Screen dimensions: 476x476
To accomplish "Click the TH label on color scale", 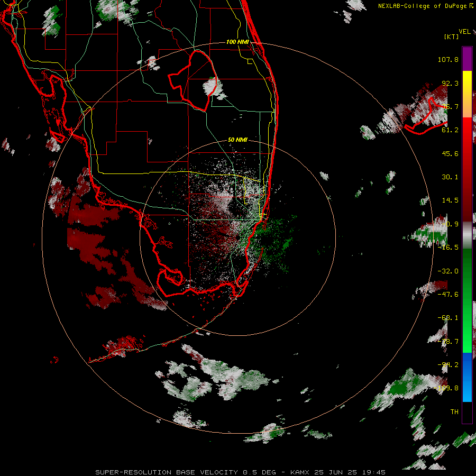I will [x=454, y=412].
